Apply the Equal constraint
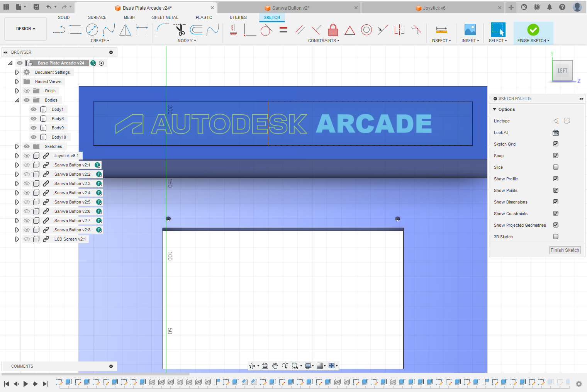Viewport: 587px width, 392px height. [283, 29]
